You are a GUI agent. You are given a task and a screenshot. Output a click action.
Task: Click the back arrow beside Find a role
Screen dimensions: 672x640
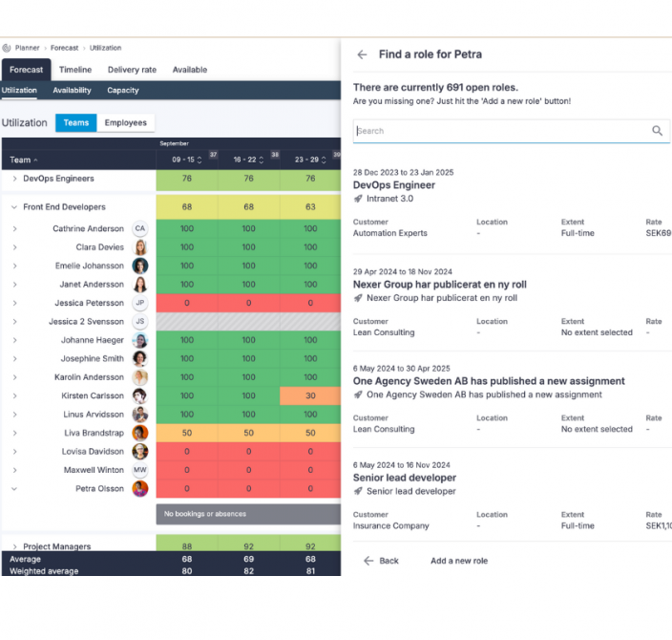click(x=362, y=54)
